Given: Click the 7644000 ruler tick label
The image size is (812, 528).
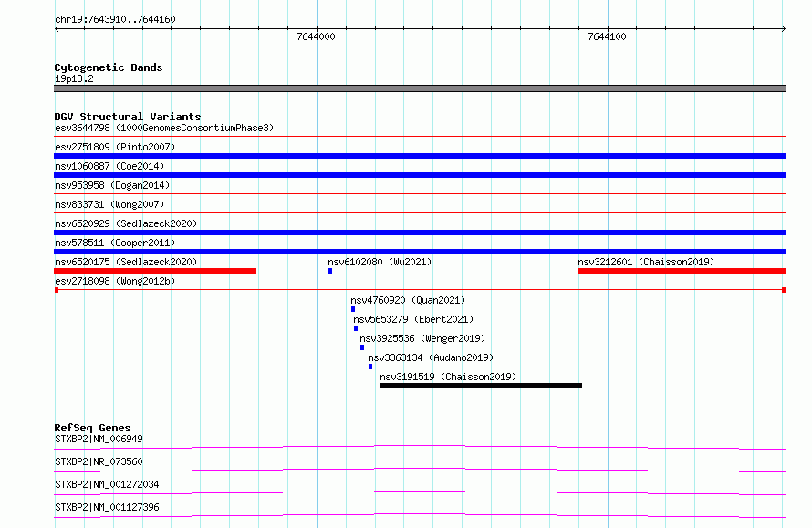Looking at the screenshot, I should point(316,36).
